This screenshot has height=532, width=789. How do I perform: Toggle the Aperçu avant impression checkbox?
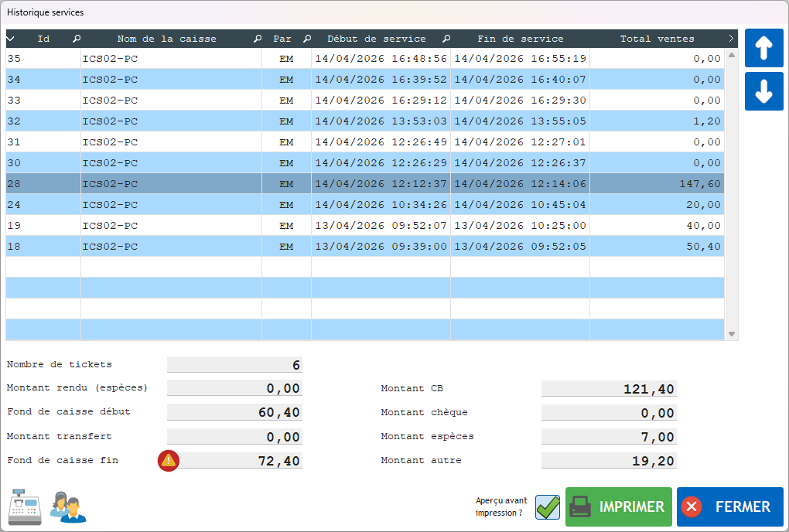pyautogui.click(x=548, y=507)
